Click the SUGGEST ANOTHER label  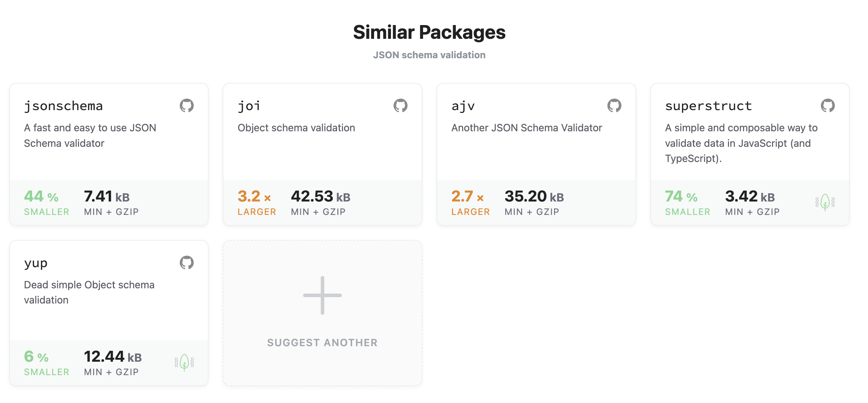323,343
